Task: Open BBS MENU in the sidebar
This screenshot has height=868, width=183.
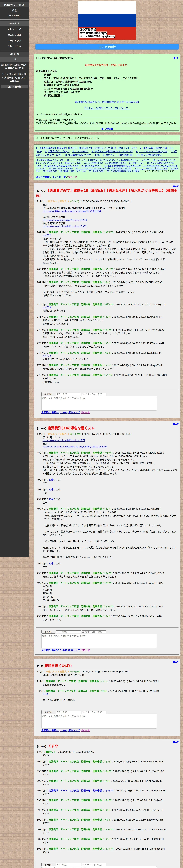Action: click(x=14, y=15)
